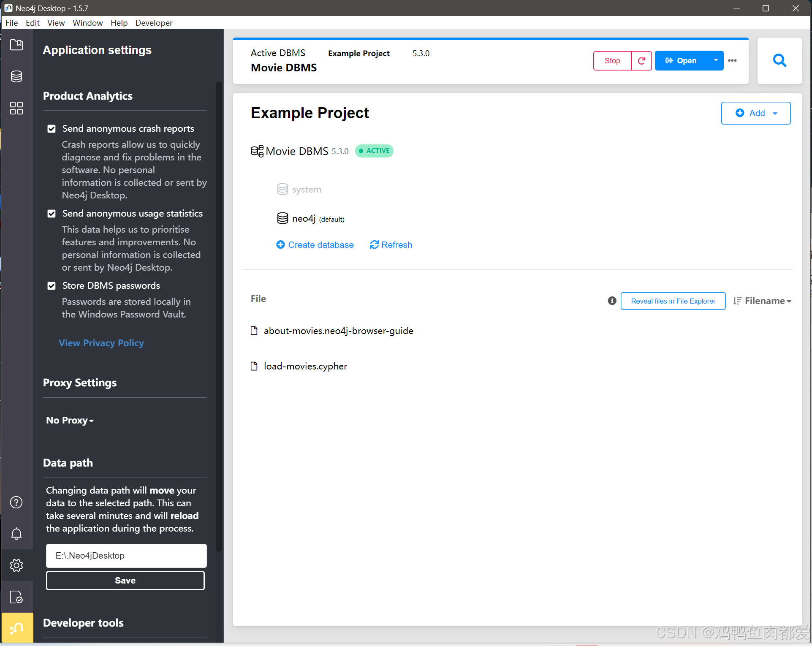The width and height of the screenshot is (812, 646).
Task: Click the View Privacy Policy link
Action: (x=101, y=343)
